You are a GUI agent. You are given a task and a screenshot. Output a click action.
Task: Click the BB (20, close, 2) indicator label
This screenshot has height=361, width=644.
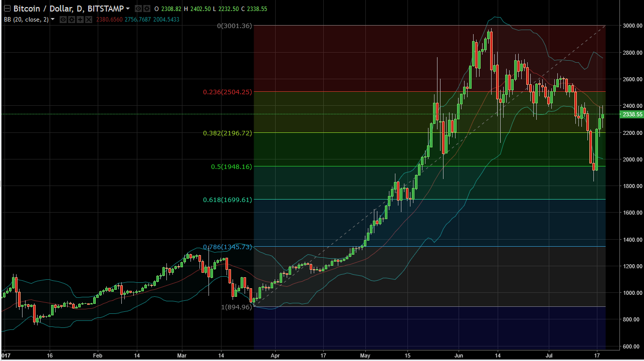coord(26,20)
